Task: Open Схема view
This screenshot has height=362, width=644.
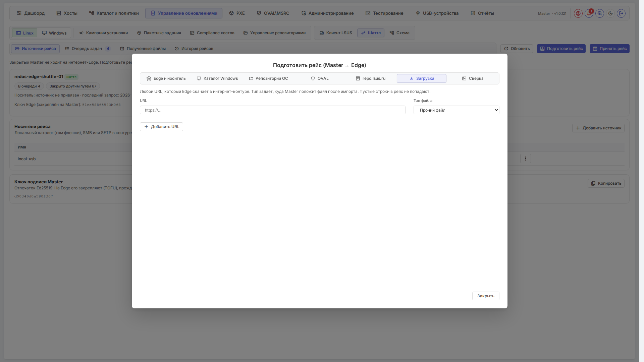Action: pos(399,33)
